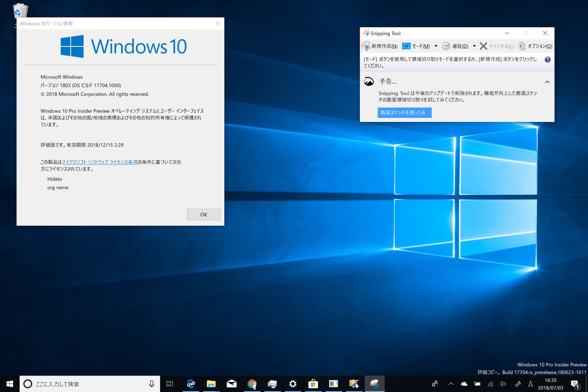Open the 遅延 (Delay) dropdown arrow
This screenshot has width=588, height=392.
pyautogui.click(x=474, y=45)
